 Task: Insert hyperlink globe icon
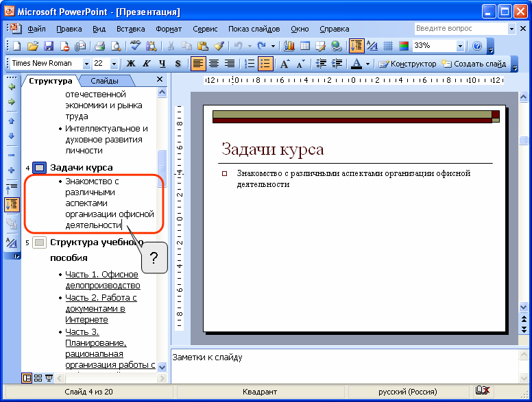pos(336,46)
